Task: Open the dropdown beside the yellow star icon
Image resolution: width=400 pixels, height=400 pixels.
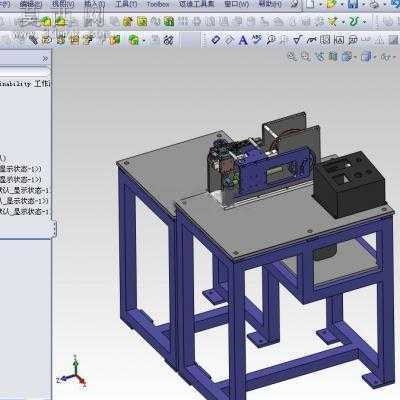Action: click(x=343, y=22)
